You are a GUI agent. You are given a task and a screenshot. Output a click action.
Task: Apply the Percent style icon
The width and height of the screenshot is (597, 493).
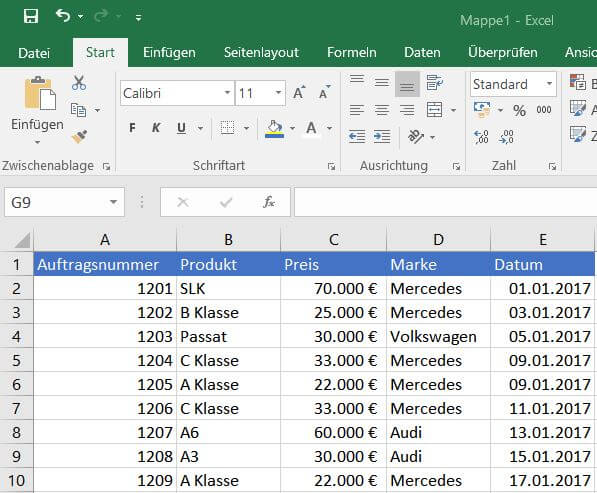(x=519, y=110)
